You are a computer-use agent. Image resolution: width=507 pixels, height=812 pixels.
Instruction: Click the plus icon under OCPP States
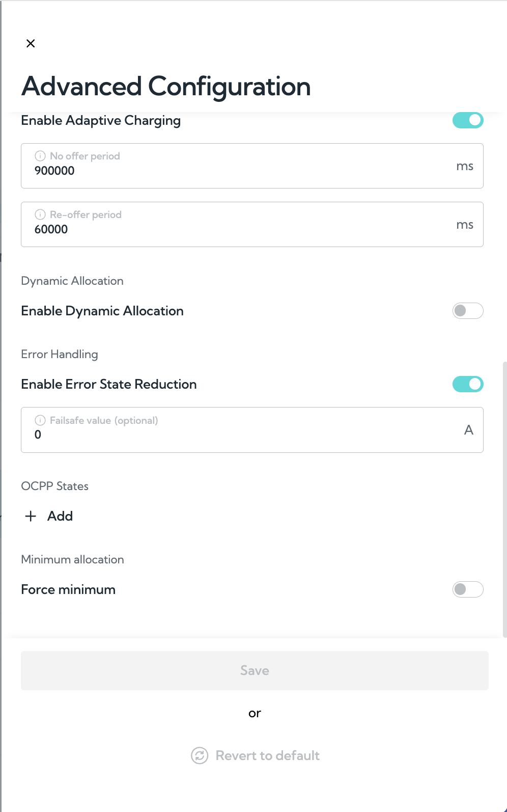[x=31, y=516]
